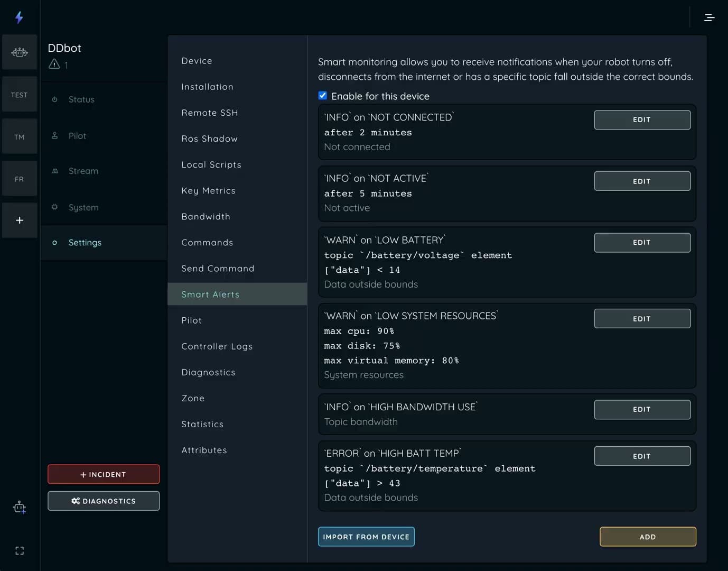Select Settings in the robot nav
728x571 pixels.
[x=104, y=242]
